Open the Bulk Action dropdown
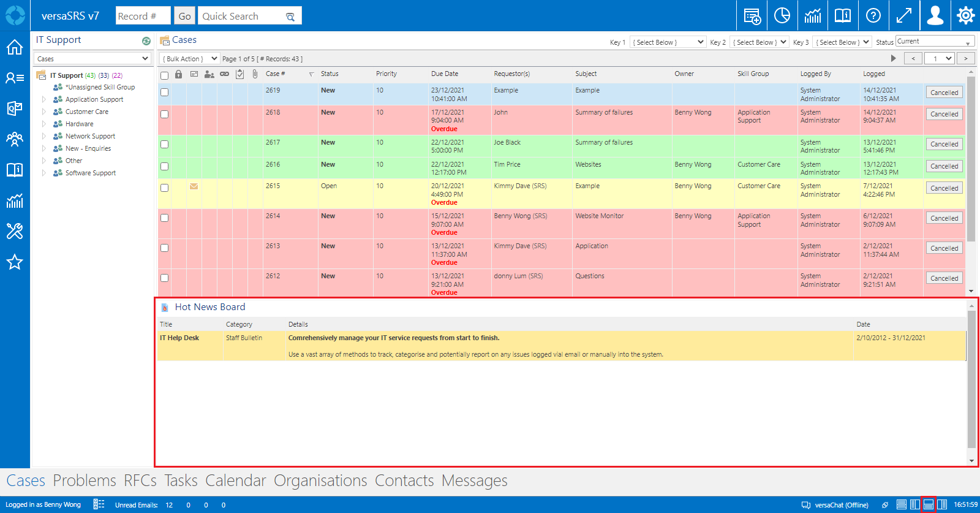This screenshot has width=980, height=513. click(x=189, y=59)
